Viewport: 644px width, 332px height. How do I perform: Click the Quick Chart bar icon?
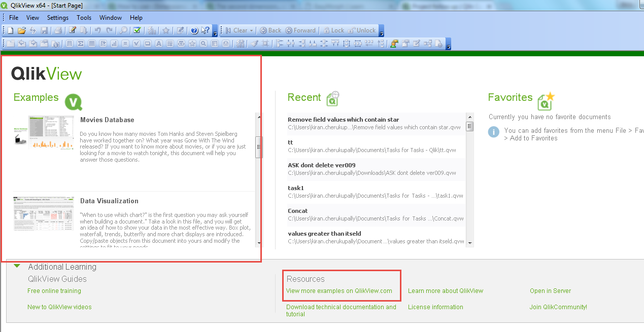coord(151,30)
